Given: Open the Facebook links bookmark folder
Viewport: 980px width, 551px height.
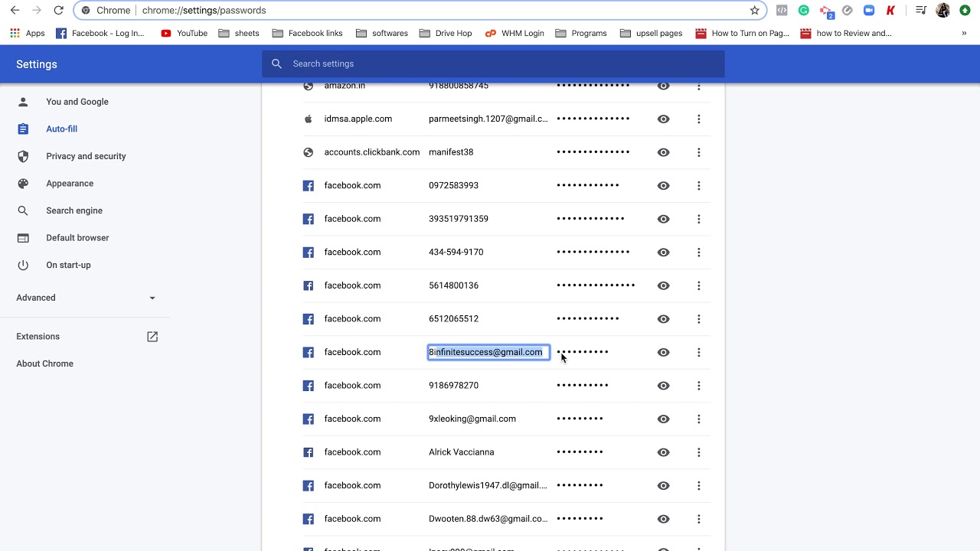Looking at the screenshot, I should pos(307,34).
